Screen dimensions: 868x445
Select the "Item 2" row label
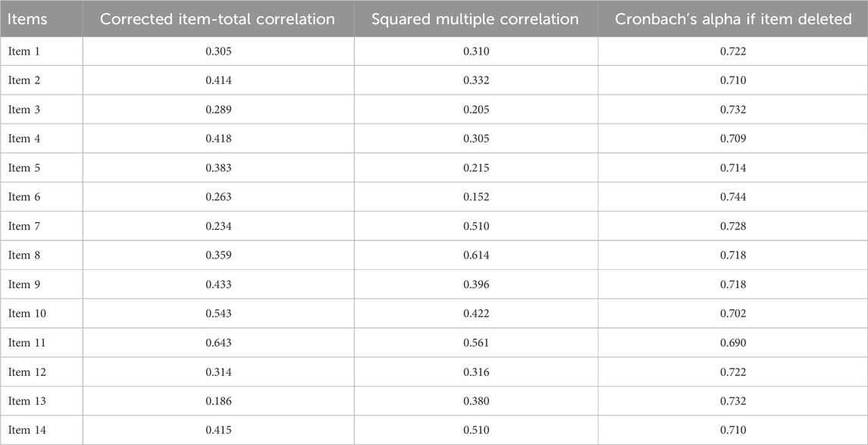[24, 81]
